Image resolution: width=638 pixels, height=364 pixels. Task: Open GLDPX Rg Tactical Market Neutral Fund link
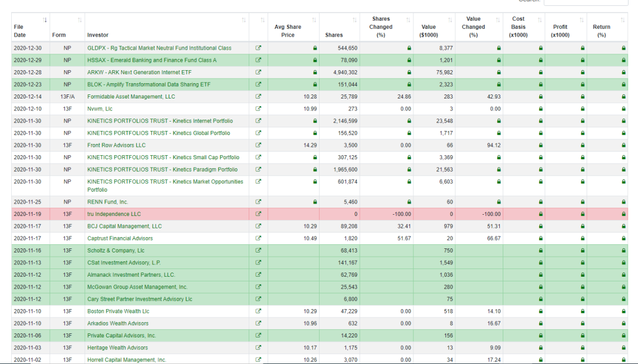coord(159,48)
